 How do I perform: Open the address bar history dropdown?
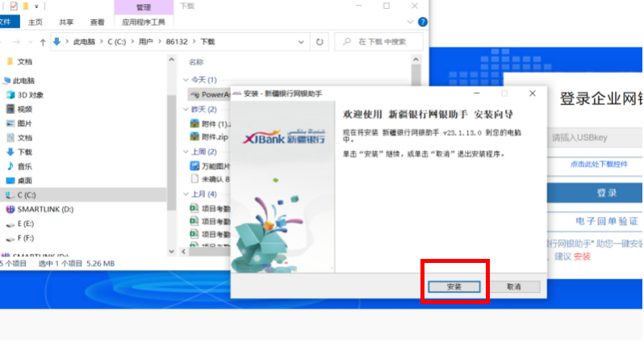tap(301, 42)
